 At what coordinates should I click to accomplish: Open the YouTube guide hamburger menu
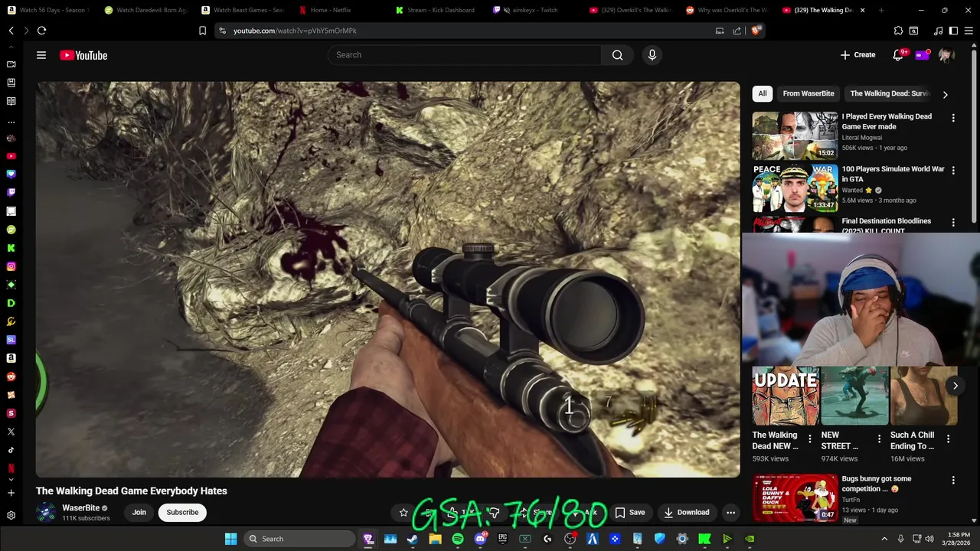(41, 55)
